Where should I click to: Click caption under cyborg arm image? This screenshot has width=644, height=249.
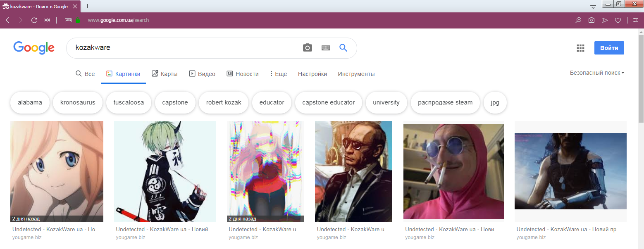point(569,229)
